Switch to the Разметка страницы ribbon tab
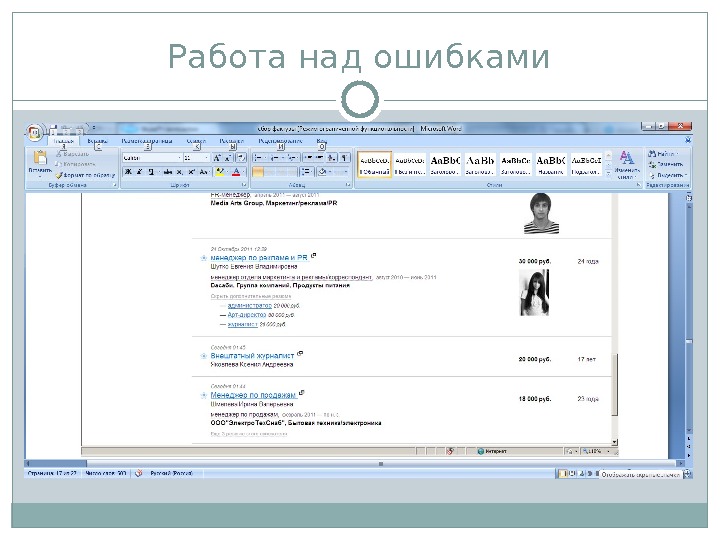The height and width of the screenshot is (540, 720). pyautogui.click(x=146, y=141)
